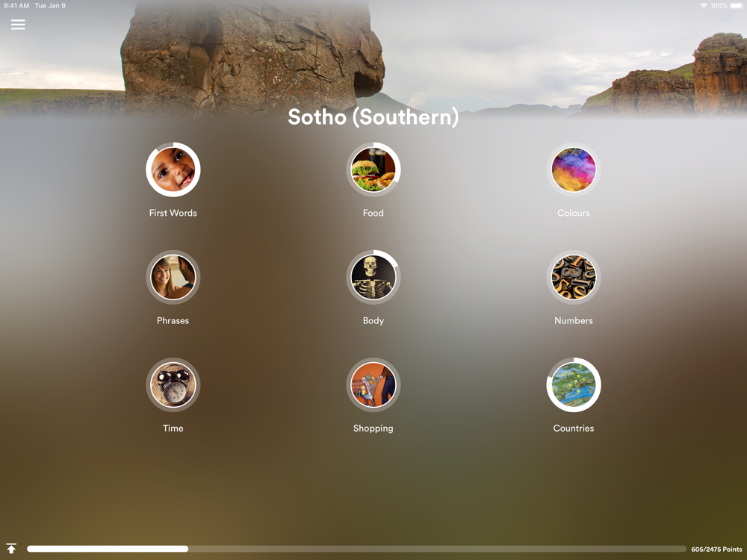Select the First Words label
The image size is (747, 560).
click(x=173, y=213)
